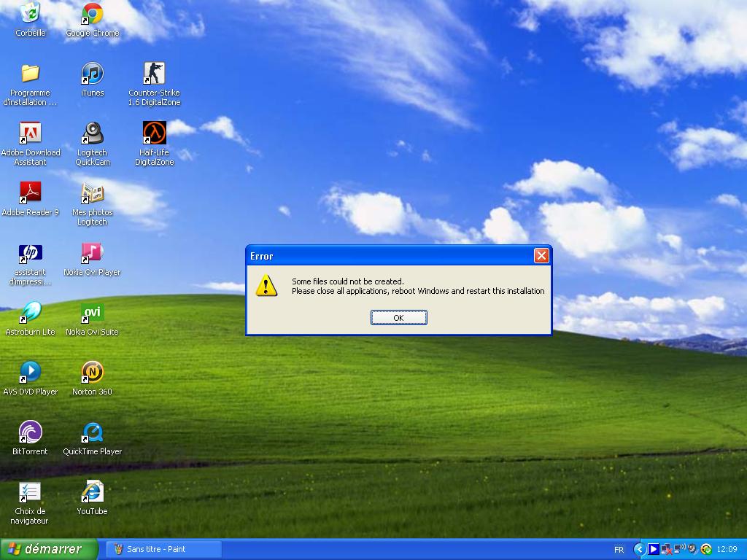Switch to Sans titre - Paint taskbar window
Viewport: 747px width, 560px height.
coord(163,549)
